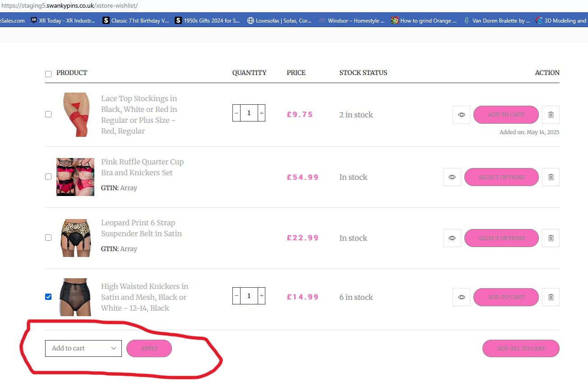Click the QUANTITY column header
Viewport: 588px width, 383px height.
pyautogui.click(x=249, y=73)
